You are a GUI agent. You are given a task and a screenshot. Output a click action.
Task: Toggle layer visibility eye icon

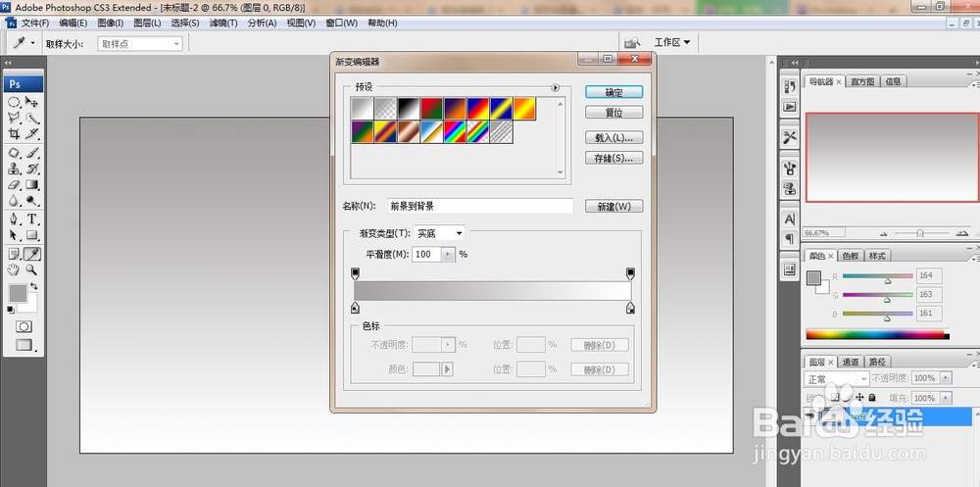(810, 416)
